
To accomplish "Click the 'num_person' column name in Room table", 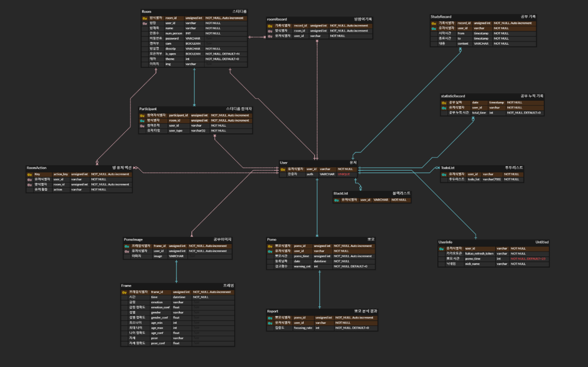I will (173, 33).
